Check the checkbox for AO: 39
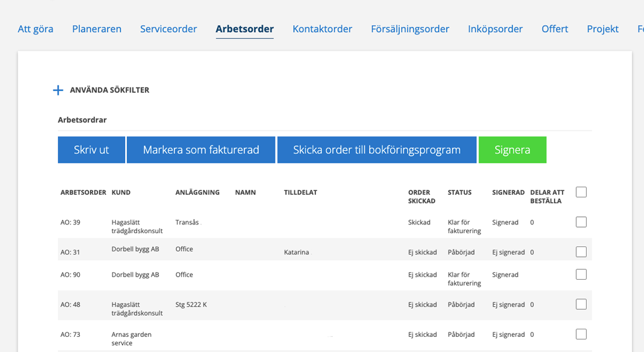 (x=581, y=222)
